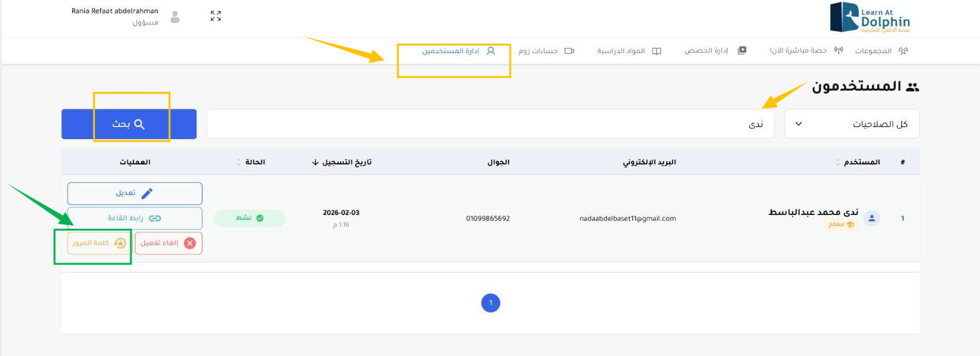Click the user profile avatar icon
The image size is (980, 356).
[175, 17]
